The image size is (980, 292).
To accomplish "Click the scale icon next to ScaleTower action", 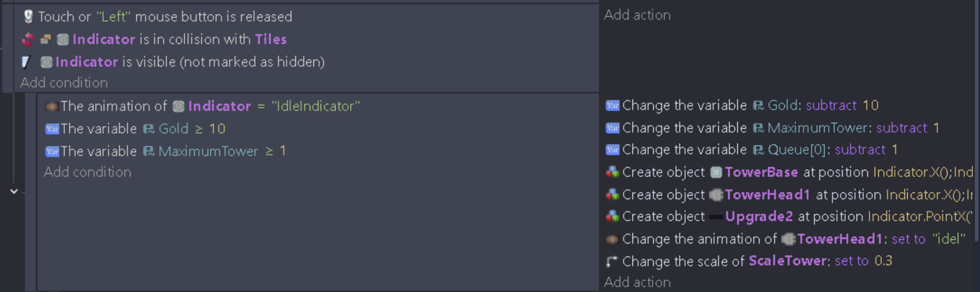I will [x=612, y=262].
